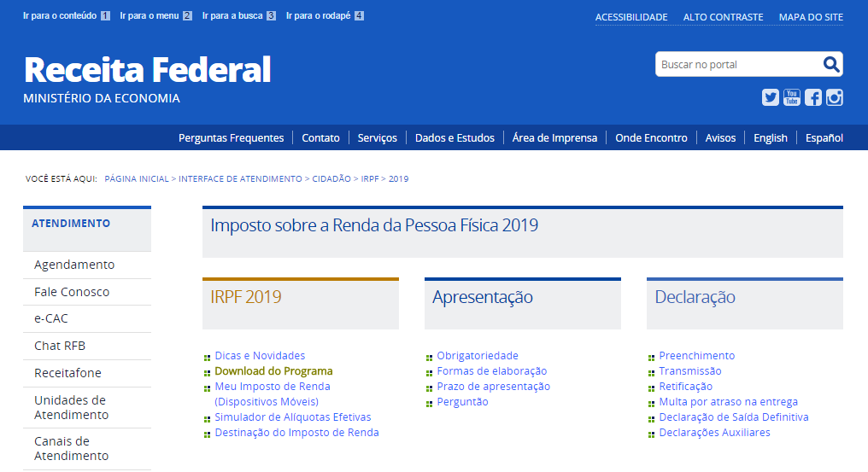Open Receitafone in the sidebar
Image resolution: width=868 pixels, height=472 pixels.
point(87,373)
